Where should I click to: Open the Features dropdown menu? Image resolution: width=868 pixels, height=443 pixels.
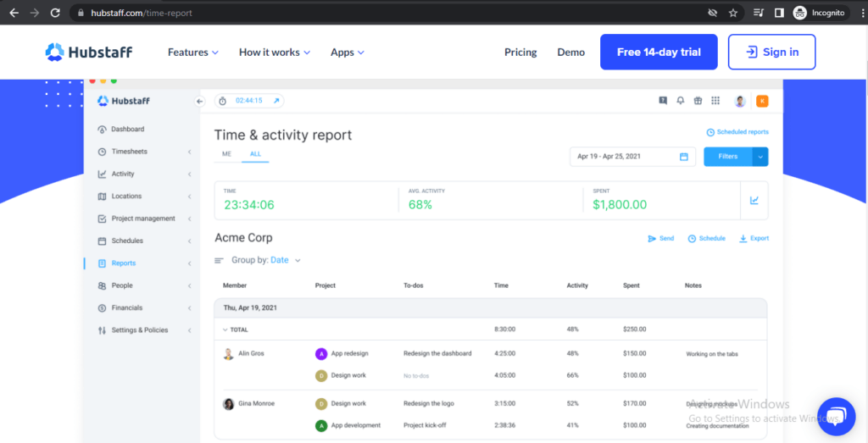193,53
